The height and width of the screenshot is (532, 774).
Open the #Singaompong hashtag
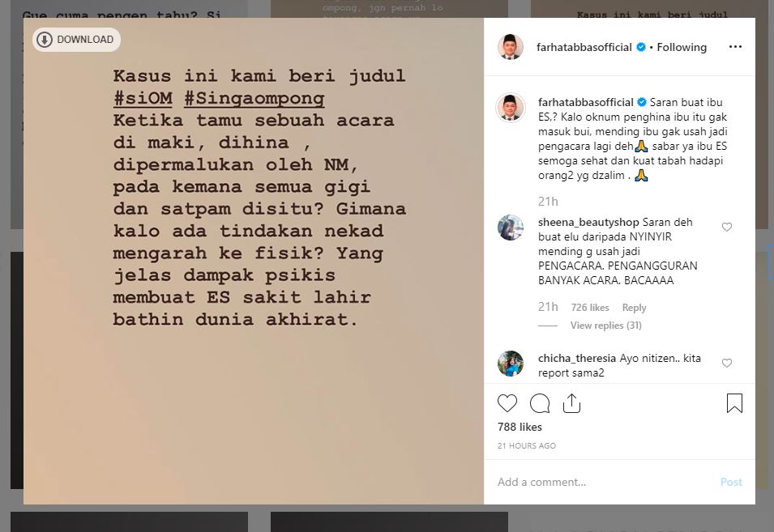point(254,98)
